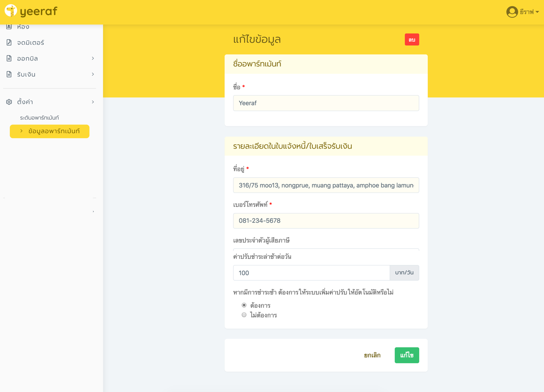Screen dimensions: 544x392
Task: Click the green แก้ไข save button
Action: [x=407, y=355]
